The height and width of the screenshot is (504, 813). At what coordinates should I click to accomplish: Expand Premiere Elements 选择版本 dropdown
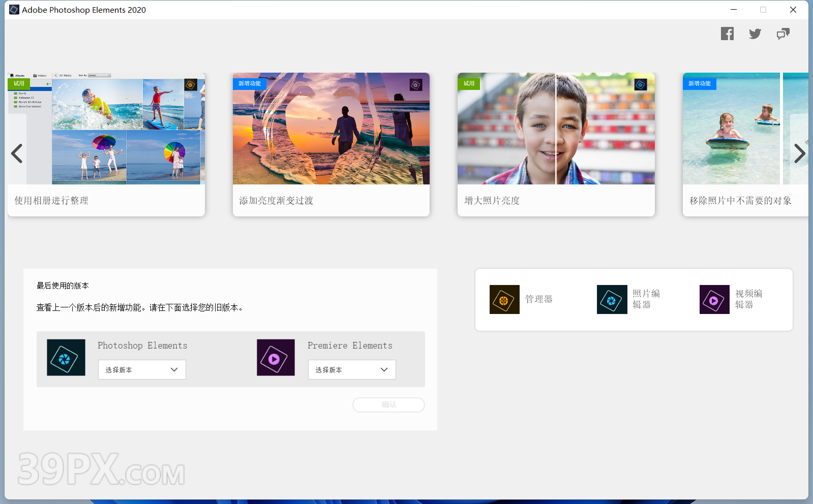click(352, 369)
